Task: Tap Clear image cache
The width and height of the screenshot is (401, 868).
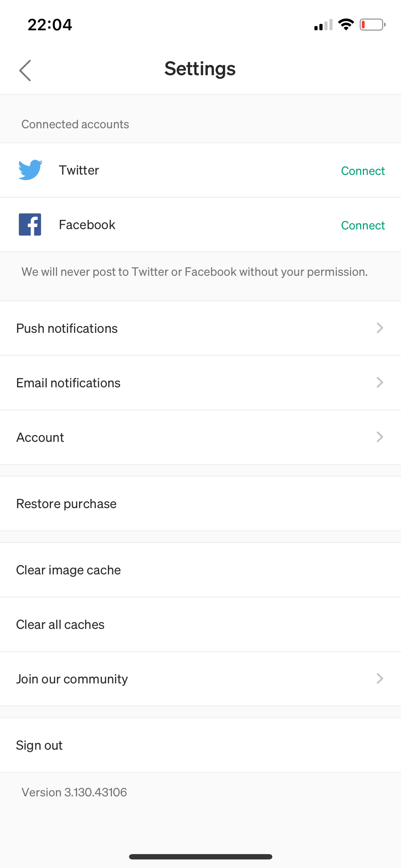Action: coord(68,570)
